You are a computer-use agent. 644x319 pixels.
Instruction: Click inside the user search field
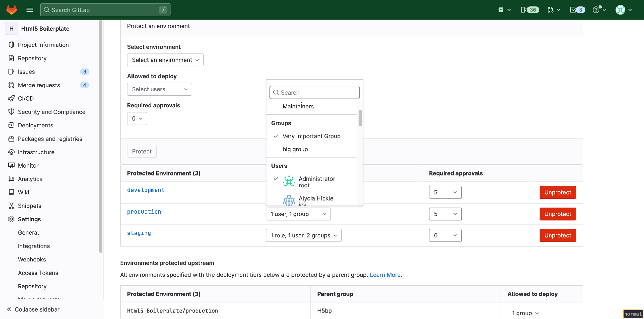click(x=314, y=92)
